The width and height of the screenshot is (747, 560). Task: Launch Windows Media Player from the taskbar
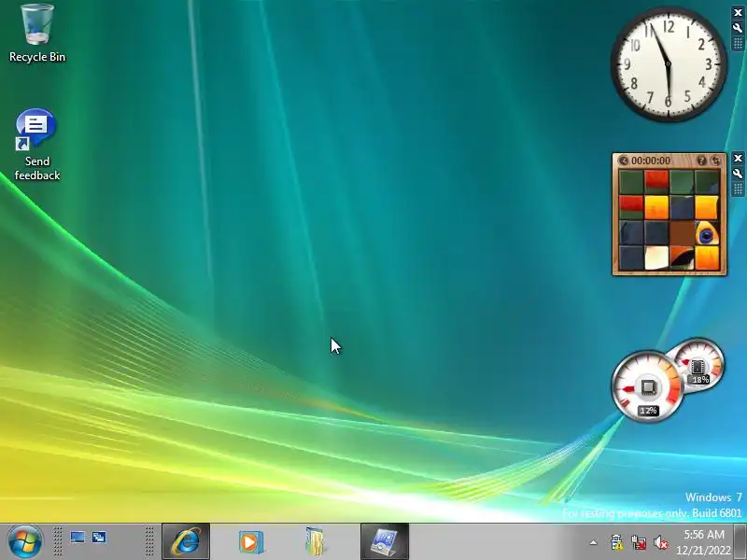click(x=250, y=541)
